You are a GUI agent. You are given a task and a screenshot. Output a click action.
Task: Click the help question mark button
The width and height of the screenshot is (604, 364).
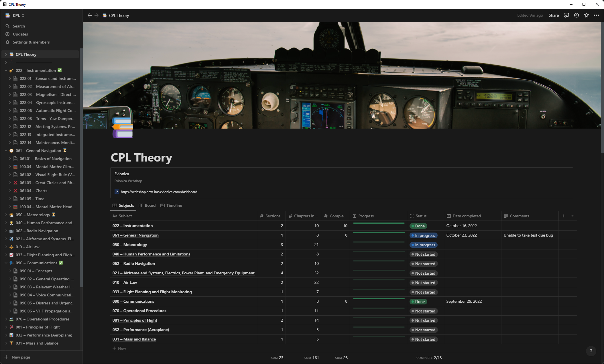click(591, 351)
